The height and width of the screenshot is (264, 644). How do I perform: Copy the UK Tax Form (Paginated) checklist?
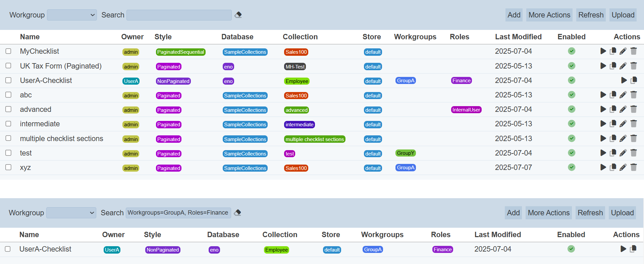click(613, 66)
